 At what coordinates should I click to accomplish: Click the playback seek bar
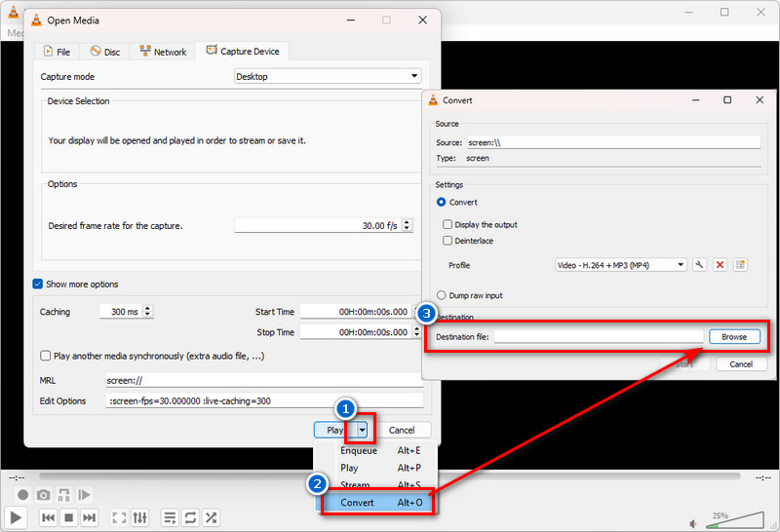coord(389,476)
